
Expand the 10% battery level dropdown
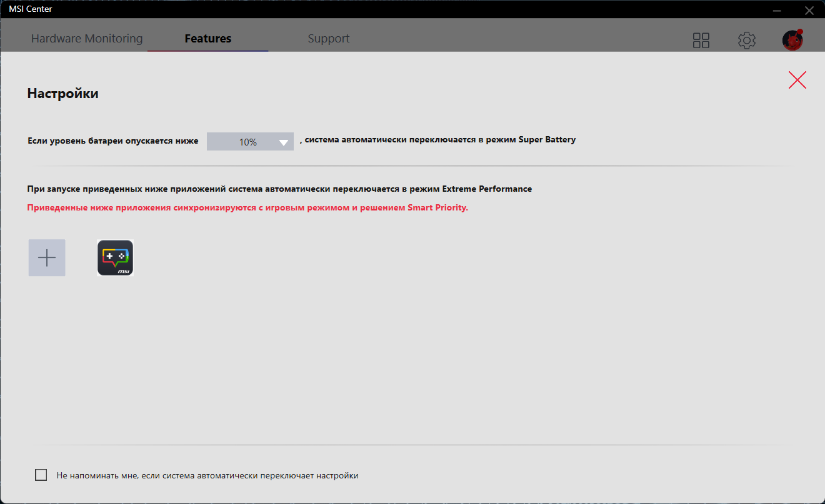tap(250, 142)
